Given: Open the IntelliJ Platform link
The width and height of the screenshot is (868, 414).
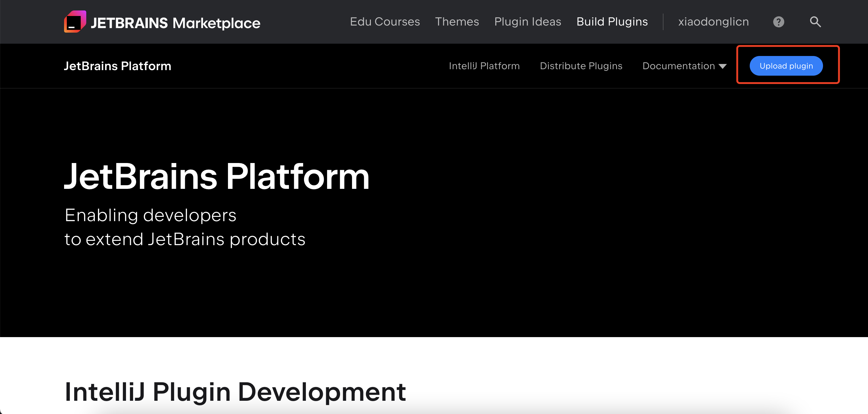Looking at the screenshot, I should click(x=484, y=66).
